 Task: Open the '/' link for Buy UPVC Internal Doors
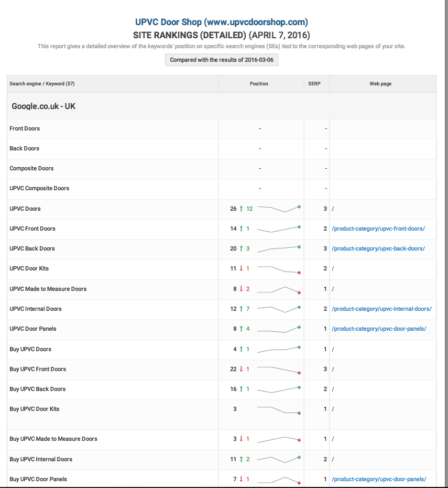point(333,459)
